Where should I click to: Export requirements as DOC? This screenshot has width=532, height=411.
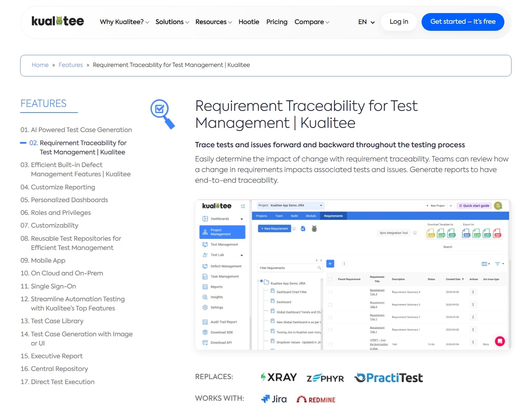coord(466,233)
